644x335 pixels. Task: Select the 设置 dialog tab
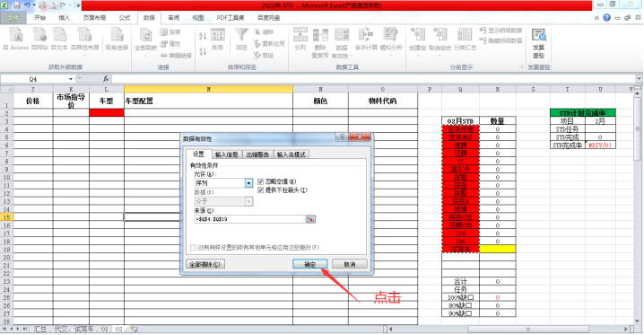coord(199,154)
